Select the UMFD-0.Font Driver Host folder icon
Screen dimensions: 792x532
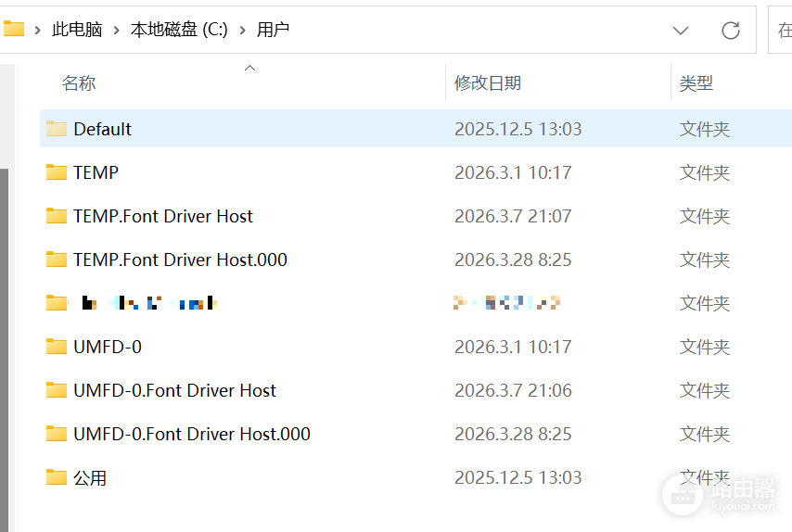point(56,390)
